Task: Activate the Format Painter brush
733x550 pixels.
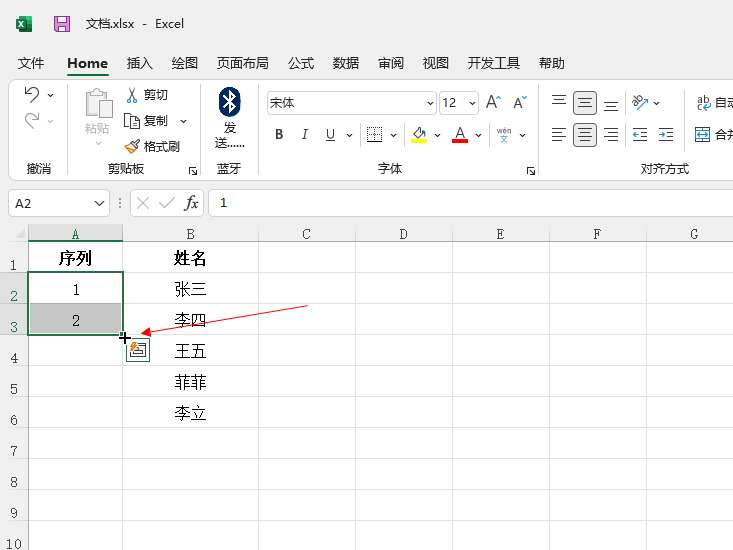Action: click(x=132, y=146)
